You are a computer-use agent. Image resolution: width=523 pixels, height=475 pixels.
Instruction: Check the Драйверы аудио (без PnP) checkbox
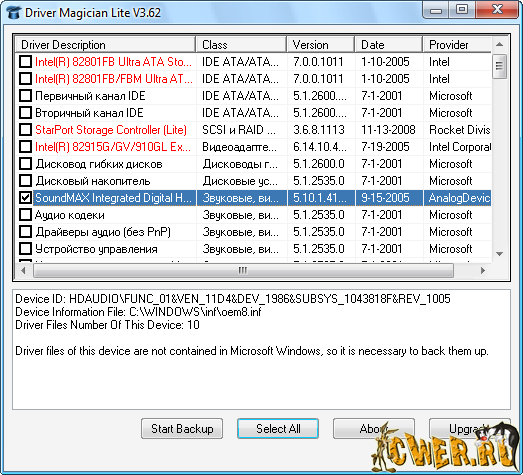tap(25, 232)
